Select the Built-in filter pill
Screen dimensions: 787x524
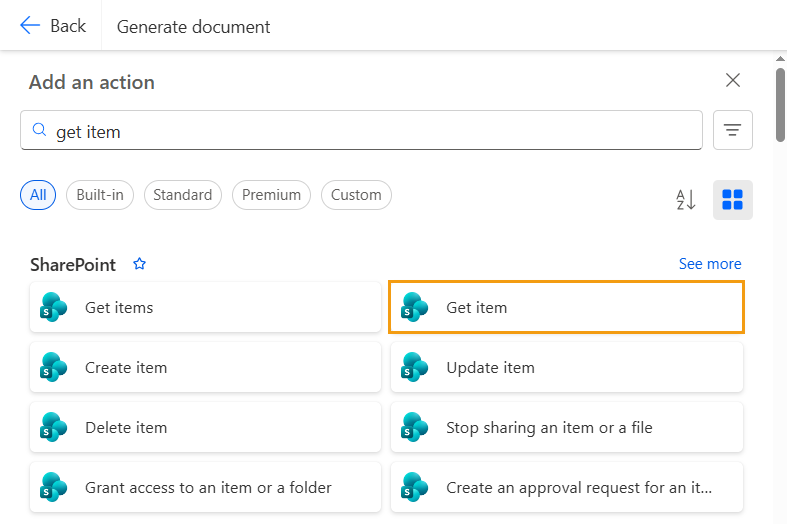pos(100,195)
